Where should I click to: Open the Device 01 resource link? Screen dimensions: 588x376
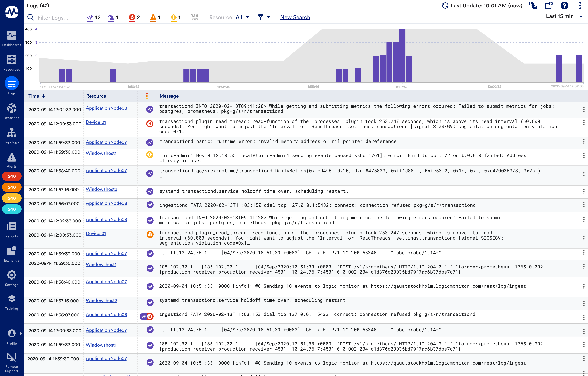[96, 122]
